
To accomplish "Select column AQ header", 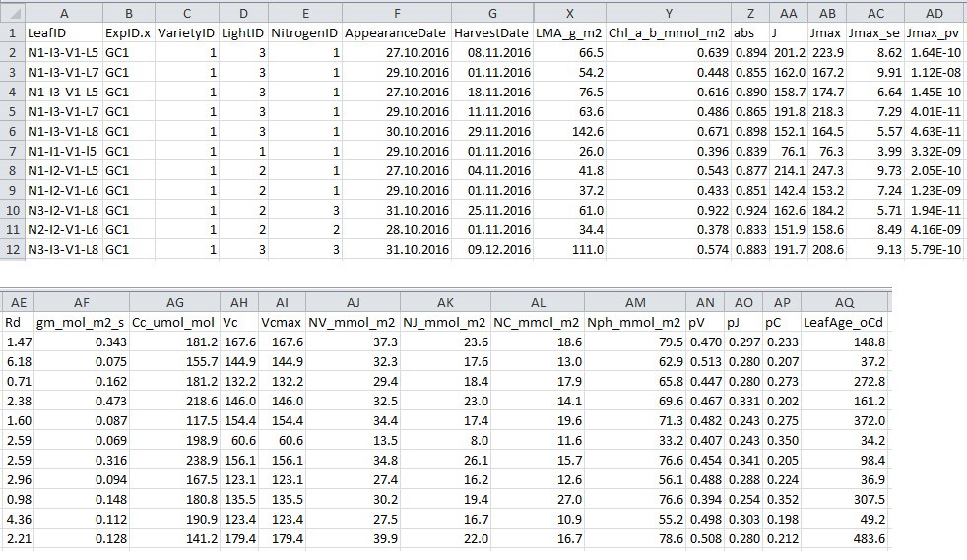I will tap(844, 302).
